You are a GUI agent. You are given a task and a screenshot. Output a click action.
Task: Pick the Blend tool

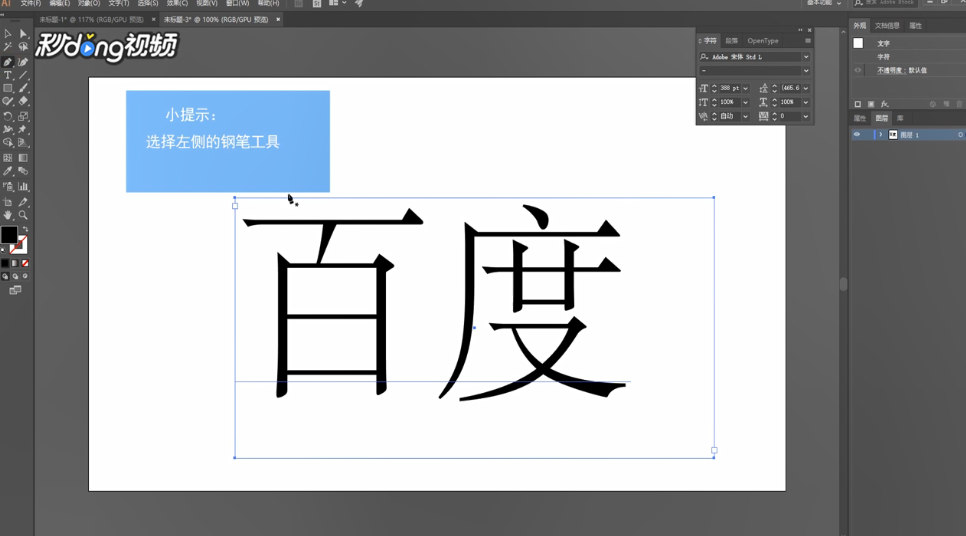coord(23,171)
